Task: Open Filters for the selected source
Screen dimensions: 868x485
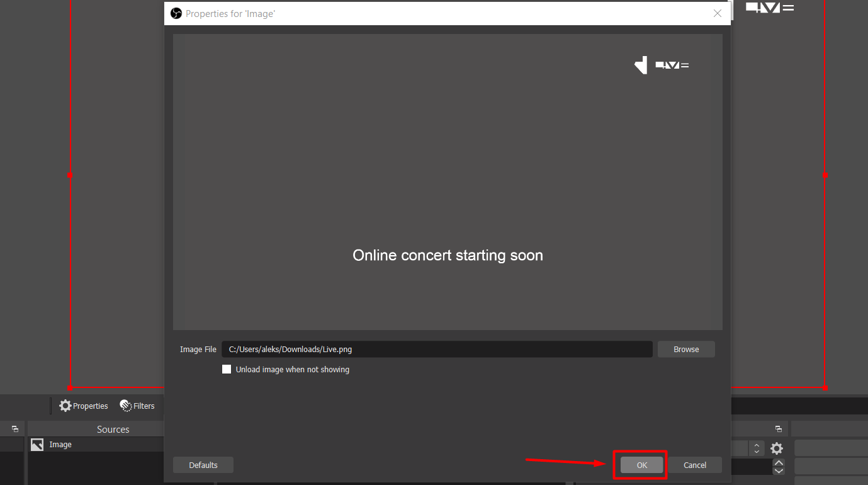Action: pyautogui.click(x=137, y=406)
